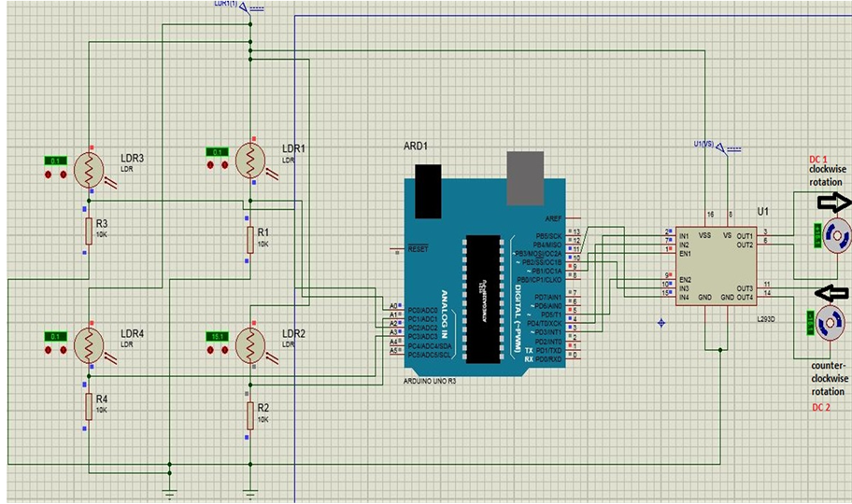Image resolution: width=852 pixels, height=504 pixels.
Task: Select the R1 10K resistor
Action: (250, 238)
